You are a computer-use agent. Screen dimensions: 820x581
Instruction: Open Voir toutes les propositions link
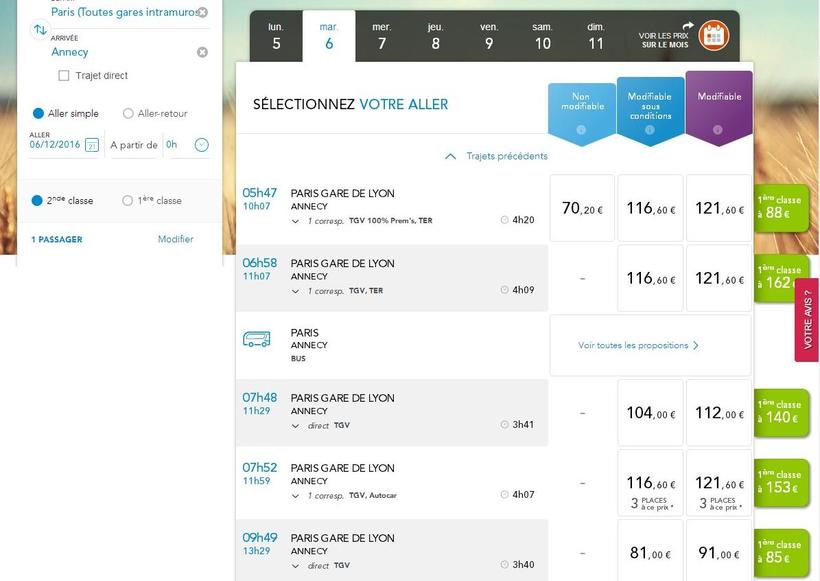point(638,345)
